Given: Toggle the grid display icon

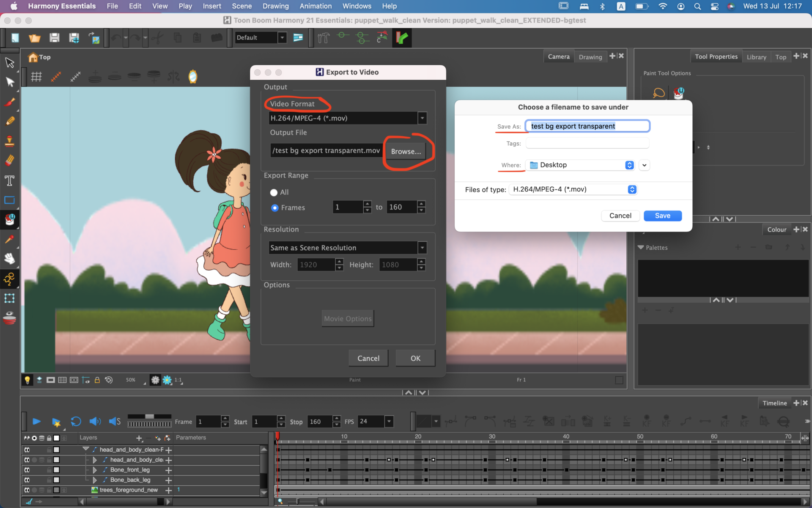Looking at the screenshot, I should pyautogui.click(x=36, y=77).
